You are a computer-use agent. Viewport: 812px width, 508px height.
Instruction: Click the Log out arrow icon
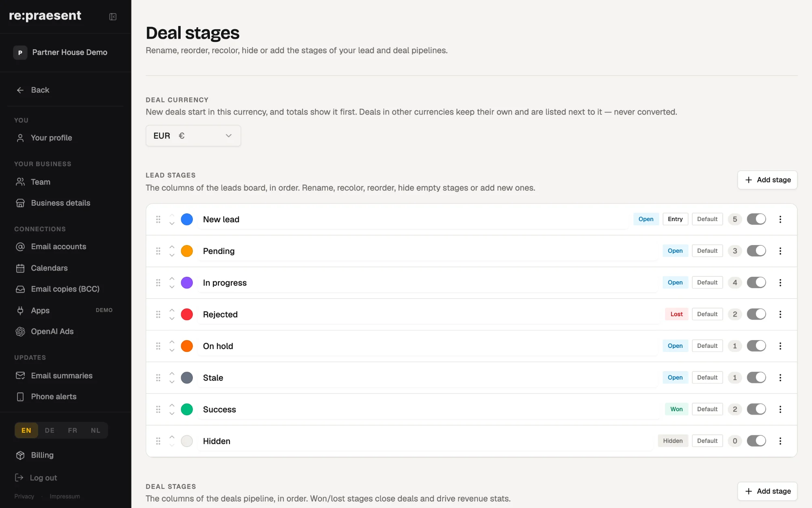[19, 478]
